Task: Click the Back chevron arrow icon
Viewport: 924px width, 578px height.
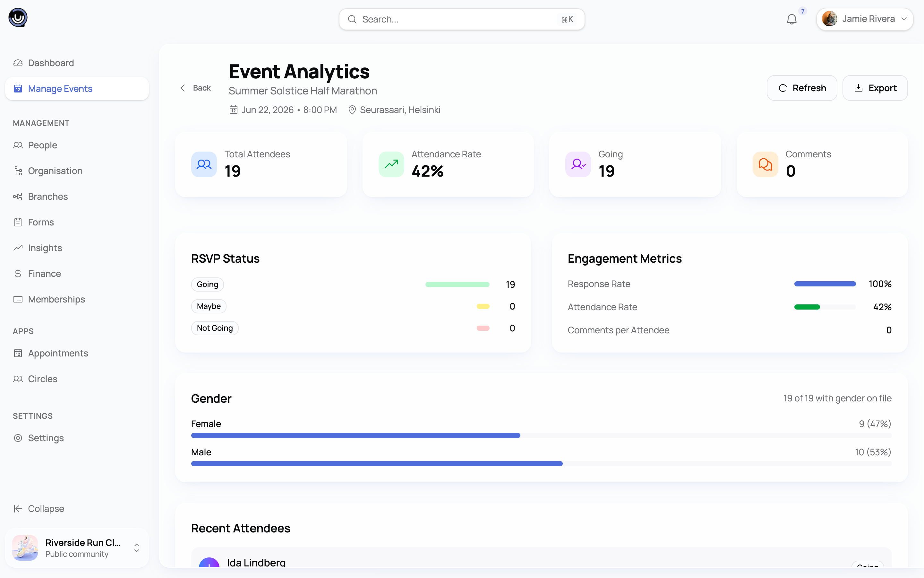Action: pos(183,88)
